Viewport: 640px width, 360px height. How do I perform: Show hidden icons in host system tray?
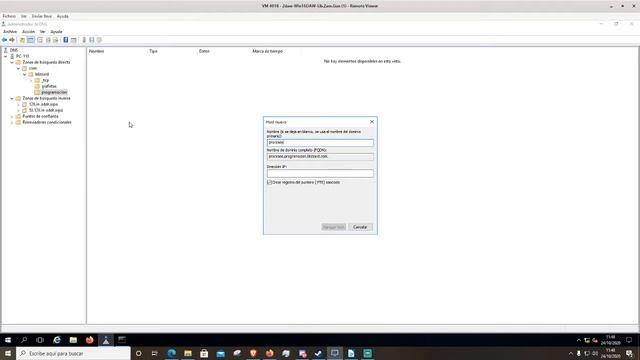tap(571, 353)
